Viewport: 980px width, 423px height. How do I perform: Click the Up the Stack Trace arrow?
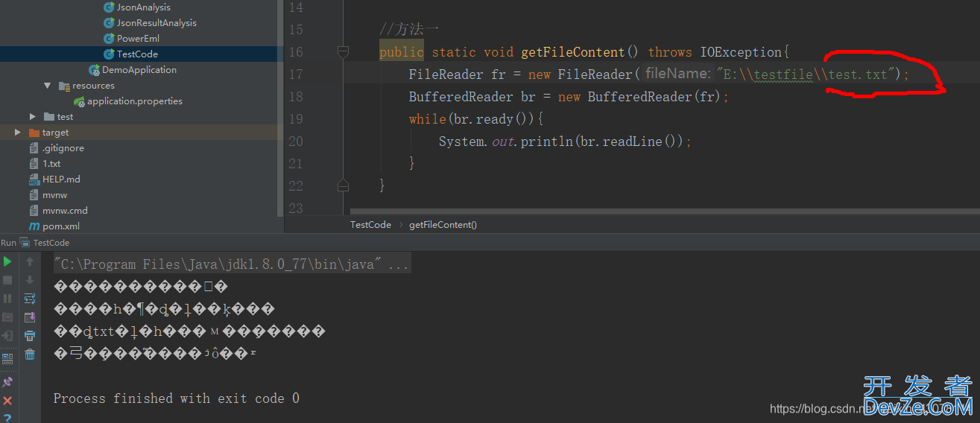(30, 261)
